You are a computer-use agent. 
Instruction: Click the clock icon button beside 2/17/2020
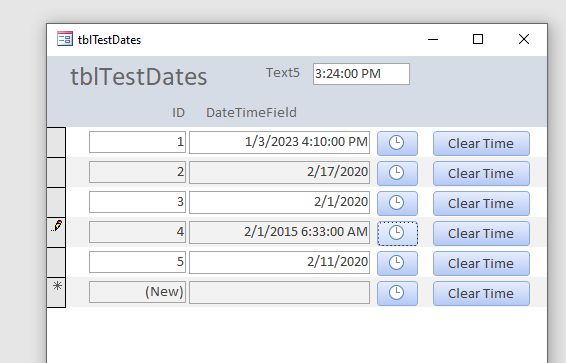pyautogui.click(x=397, y=173)
